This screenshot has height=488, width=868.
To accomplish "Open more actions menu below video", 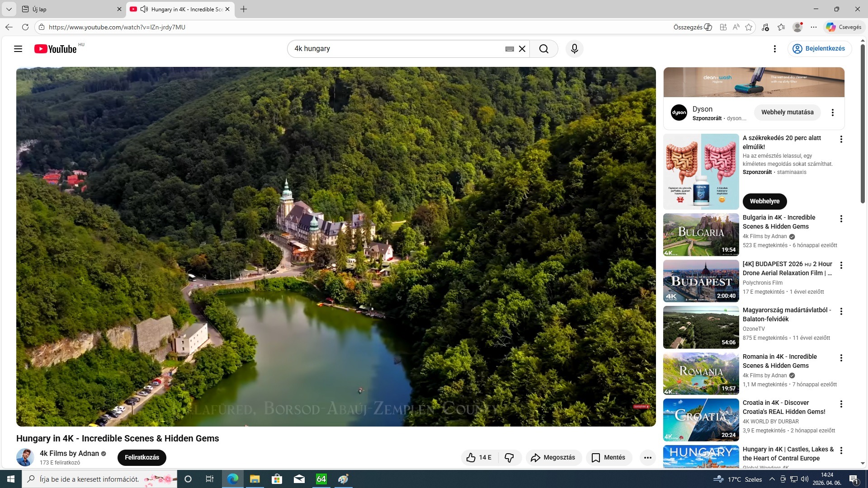I will point(647,458).
